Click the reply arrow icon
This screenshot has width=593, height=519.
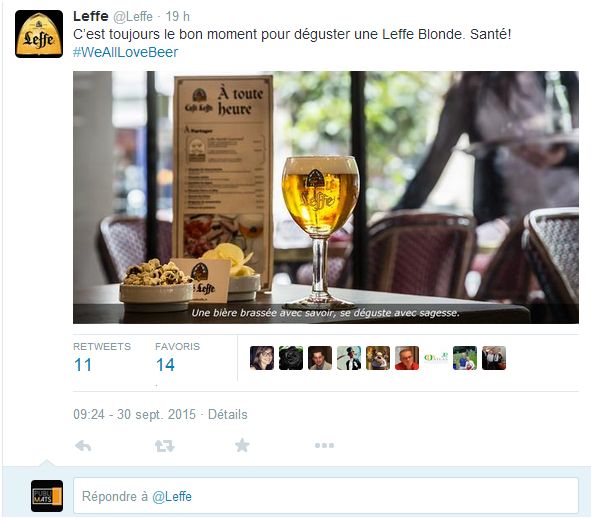(x=83, y=446)
